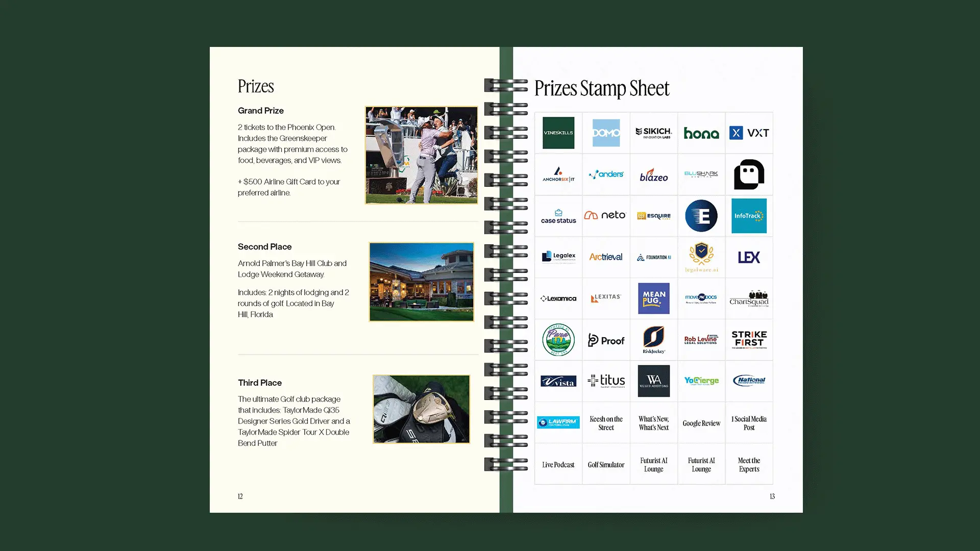Image resolution: width=980 pixels, height=551 pixels.
Task: Click the Golf Simulator stamp cell
Action: coord(606,465)
